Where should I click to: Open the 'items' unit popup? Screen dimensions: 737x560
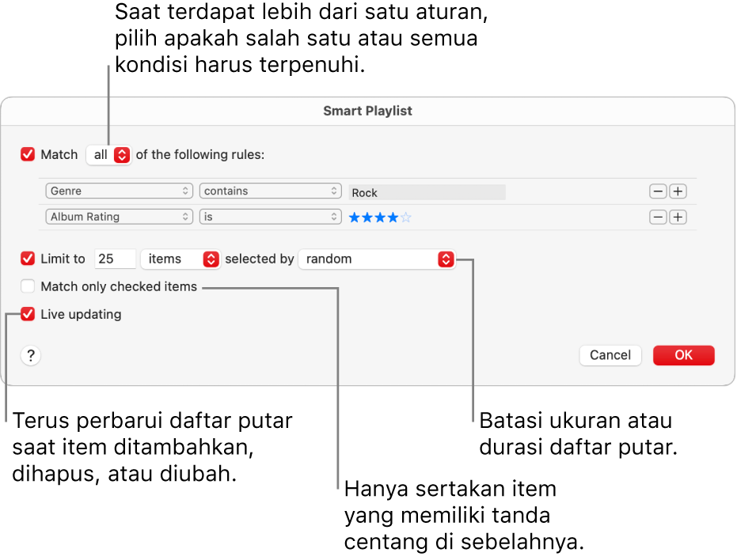(180, 259)
